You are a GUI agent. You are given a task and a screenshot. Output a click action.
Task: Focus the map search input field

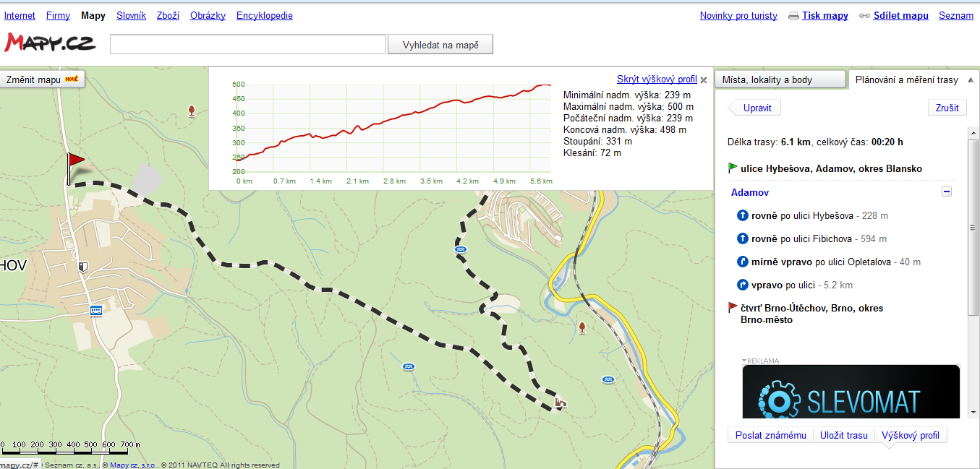coord(248,45)
